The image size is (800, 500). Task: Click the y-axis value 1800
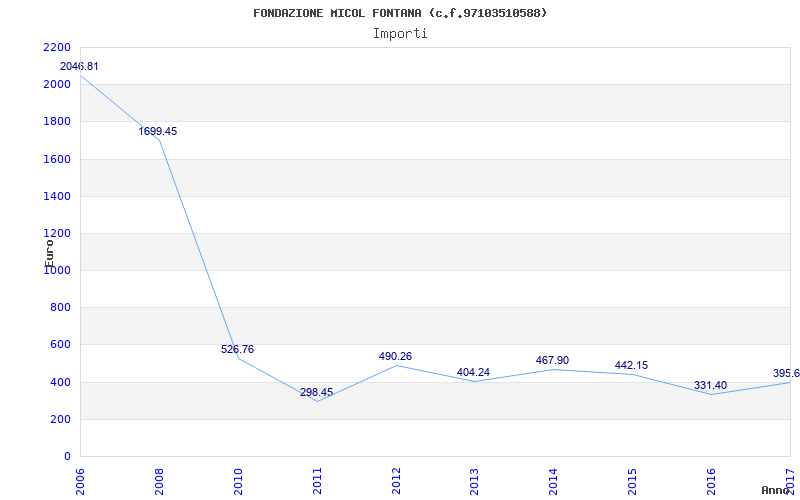(x=57, y=121)
